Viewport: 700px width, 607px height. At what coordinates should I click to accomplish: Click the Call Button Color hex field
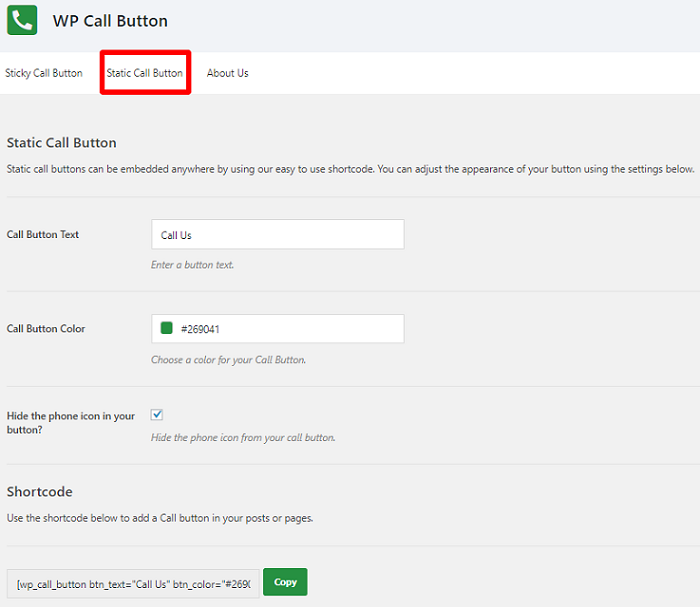point(278,328)
